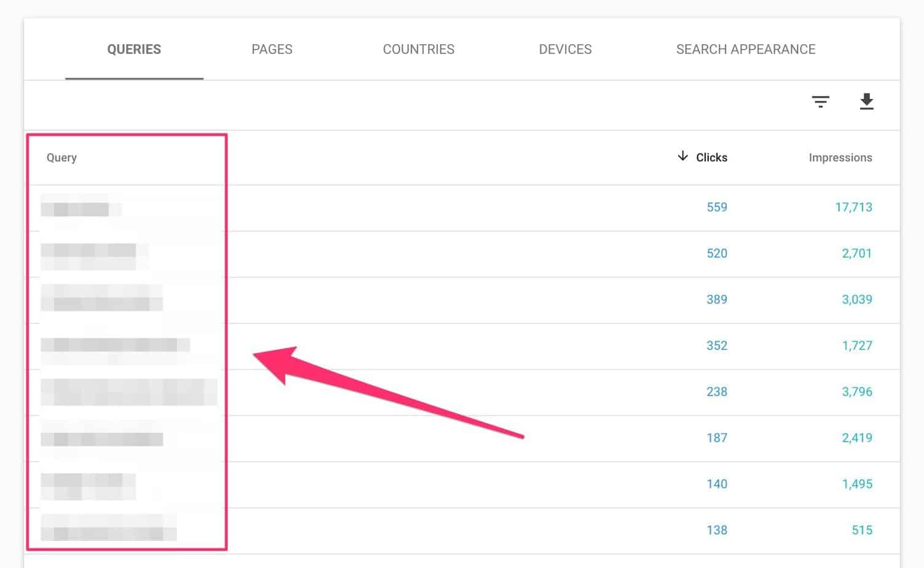The image size is (924, 568).
Task: Click the downward sort indicator on the Clicks column
Action: (x=683, y=157)
